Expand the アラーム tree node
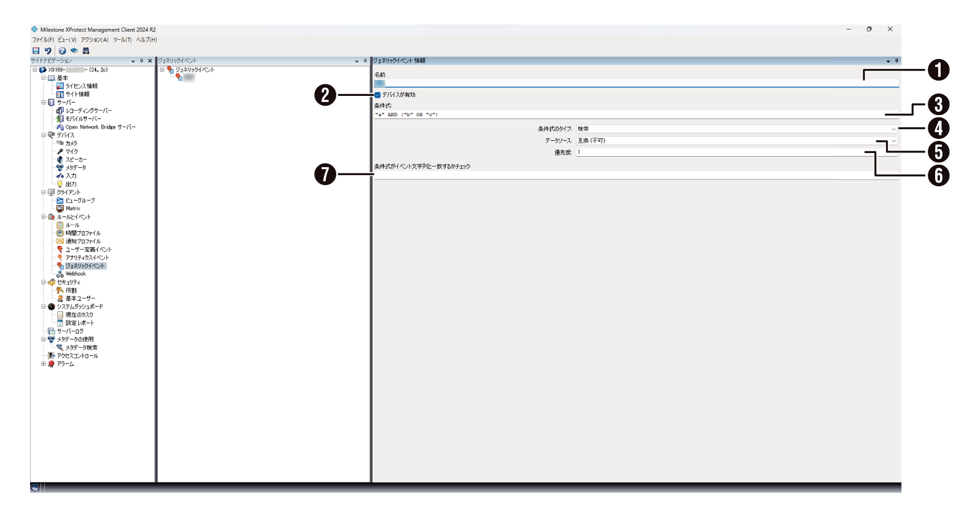The width and height of the screenshot is (980, 517). click(44, 364)
